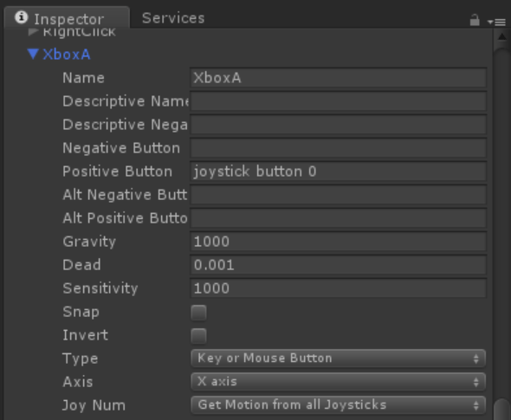
Task: Click the Negative Button input field
Action: (339, 148)
